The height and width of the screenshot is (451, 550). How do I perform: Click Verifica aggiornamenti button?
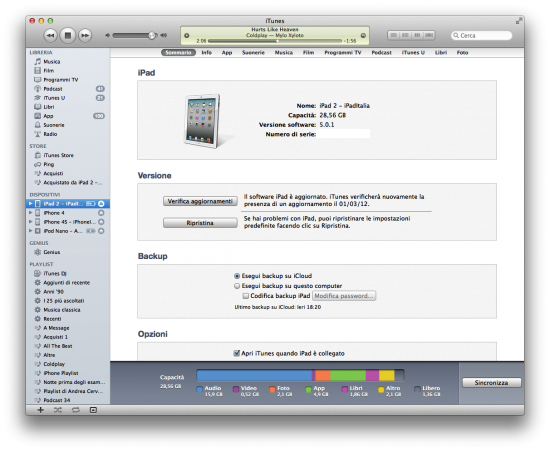(200, 201)
